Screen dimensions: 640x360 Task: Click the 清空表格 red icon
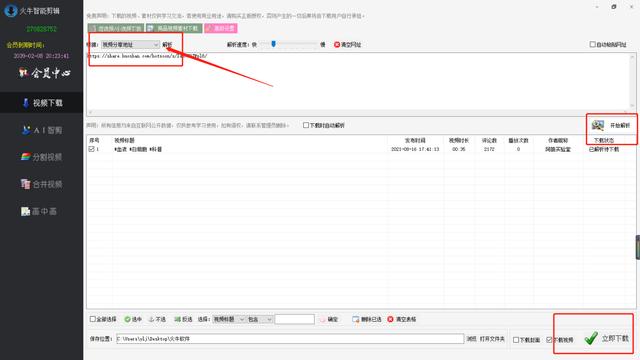[x=390, y=319]
